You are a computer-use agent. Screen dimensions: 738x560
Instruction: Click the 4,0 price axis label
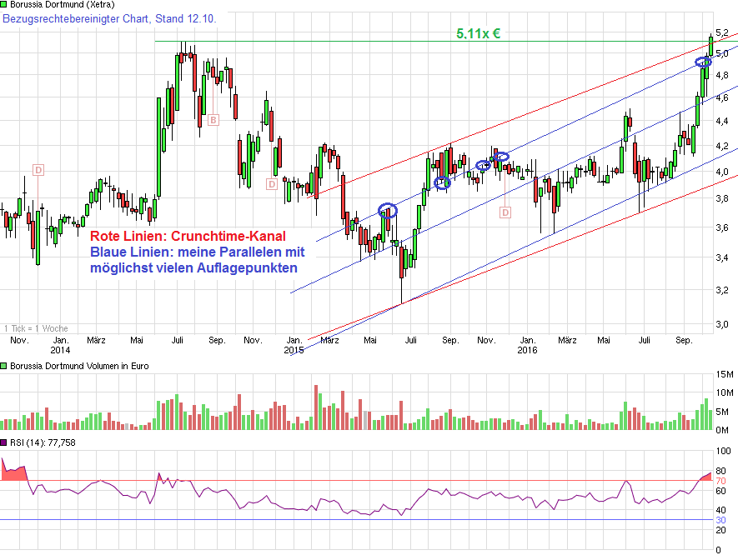coord(722,172)
